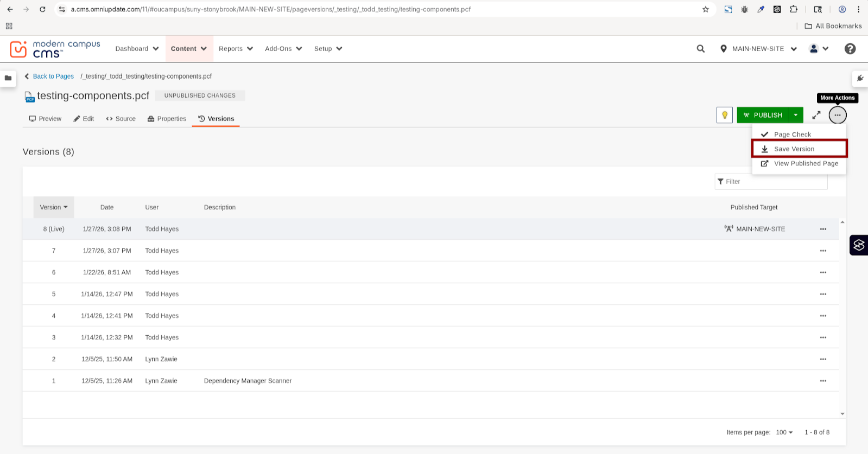Expand the Content dropdown menu
The image size is (868, 454).
pos(189,49)
